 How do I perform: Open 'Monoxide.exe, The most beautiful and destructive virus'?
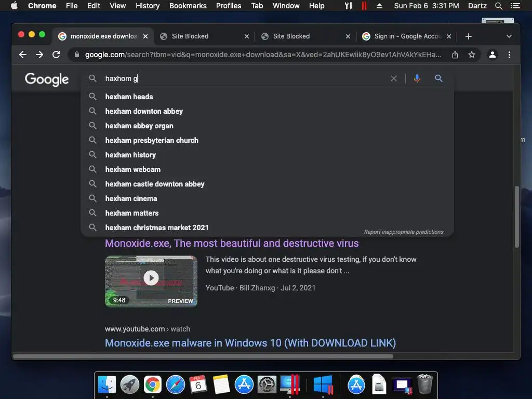(x=232, y=243)
